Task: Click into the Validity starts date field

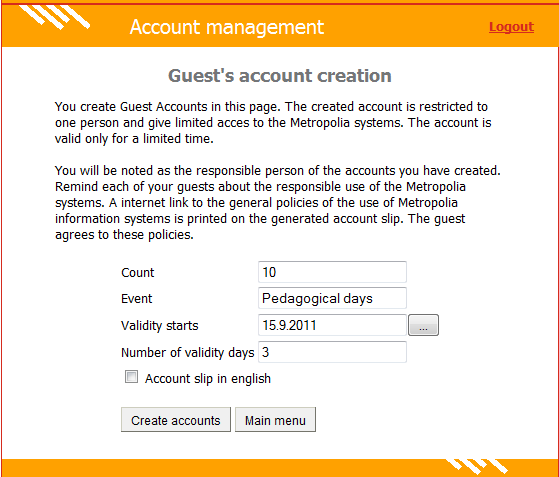Action: (332, 325)
